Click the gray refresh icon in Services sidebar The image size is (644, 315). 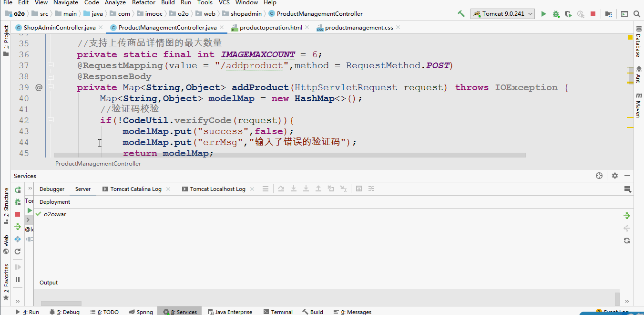pos(18,252)
